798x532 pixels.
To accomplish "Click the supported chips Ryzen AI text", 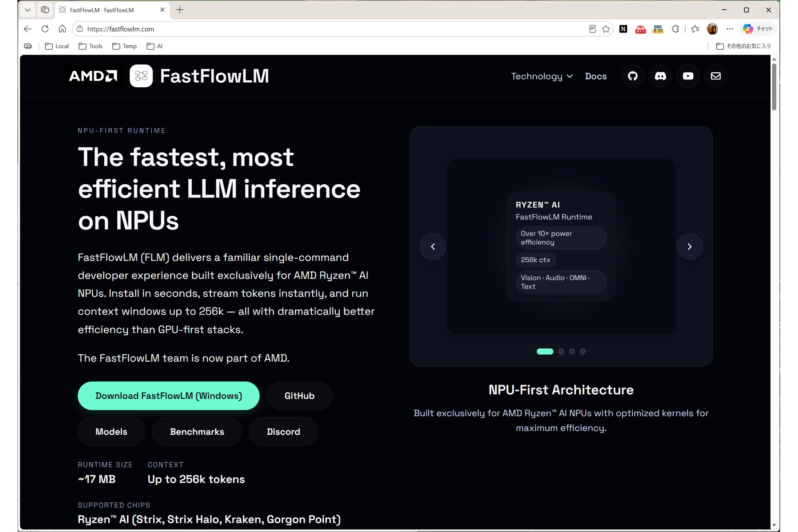I will click(209, 520).
